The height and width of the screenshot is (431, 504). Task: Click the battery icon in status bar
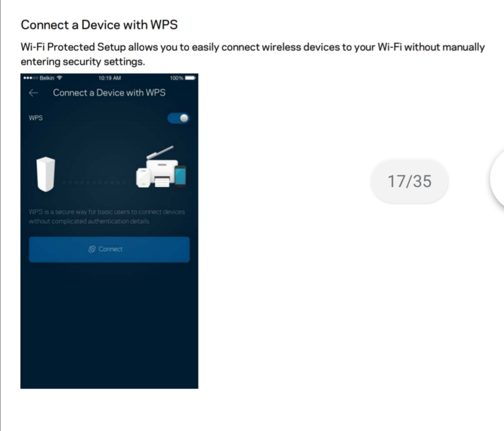coord(190,78)
